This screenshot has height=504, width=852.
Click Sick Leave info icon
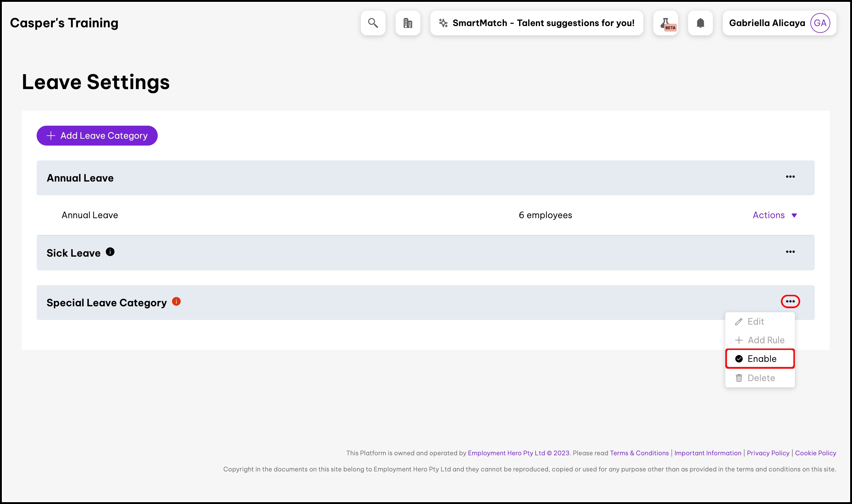point(110,252)
